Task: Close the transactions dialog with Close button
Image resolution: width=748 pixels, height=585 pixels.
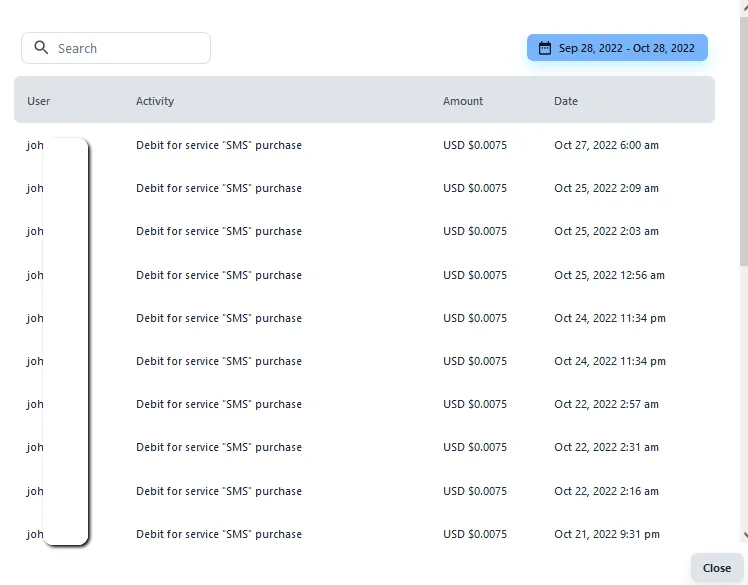Action: click(717, 568)
